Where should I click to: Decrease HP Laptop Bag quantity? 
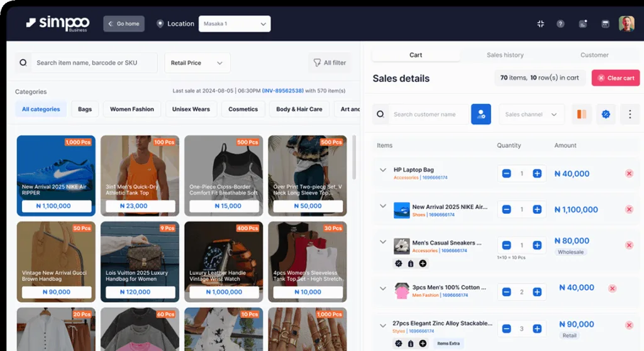tap(506, 174)
